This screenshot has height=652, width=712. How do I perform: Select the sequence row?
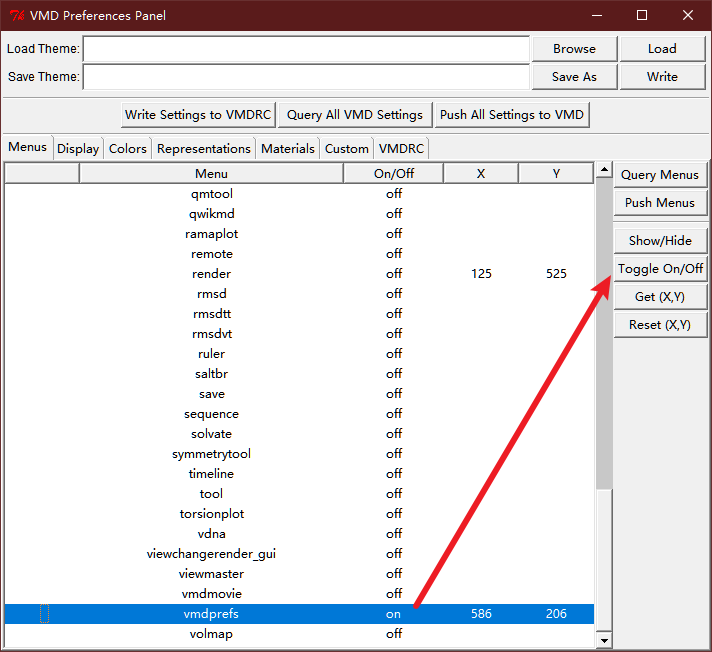pos(299,414)
